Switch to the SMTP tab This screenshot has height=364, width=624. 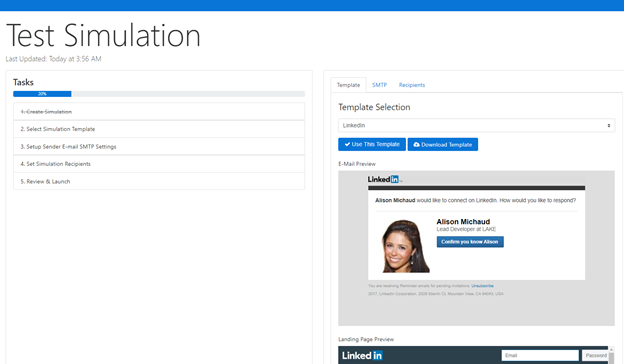pyautogui.click(x=379, y=85)
